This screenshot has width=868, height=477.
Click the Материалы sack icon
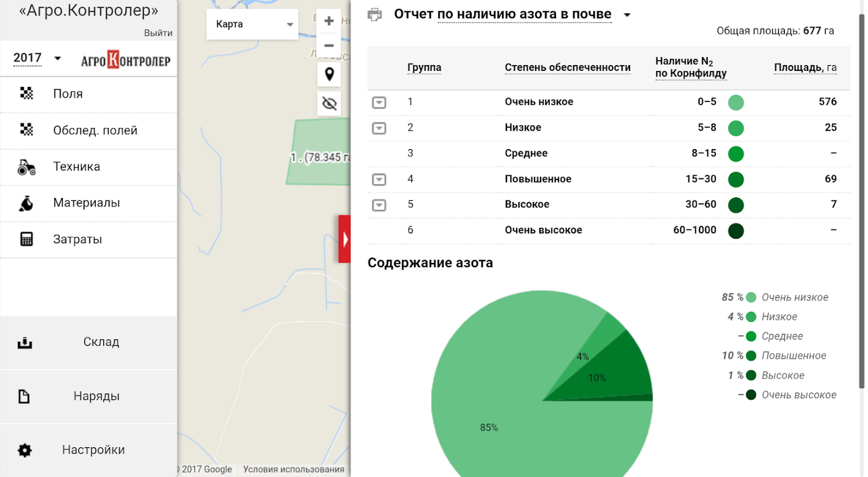coord(27,203)
